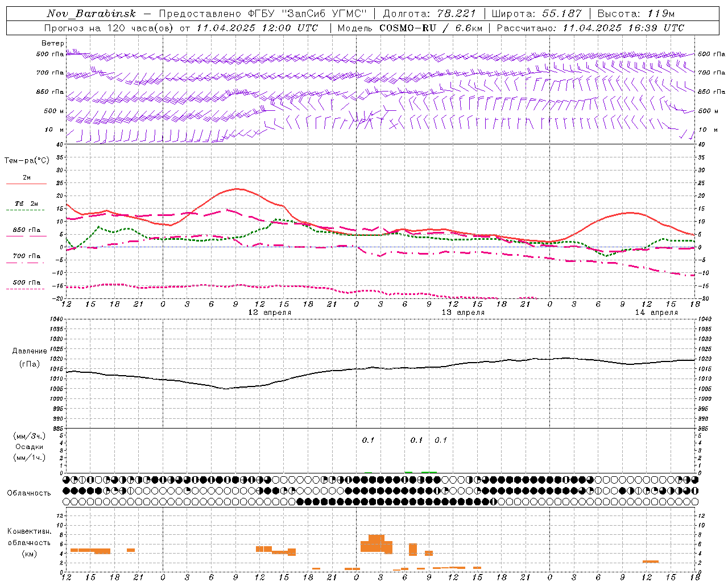The image size is (728, 582).
Task: Click the latitude value "Широта: 55.187"
Action: (536, 14)
